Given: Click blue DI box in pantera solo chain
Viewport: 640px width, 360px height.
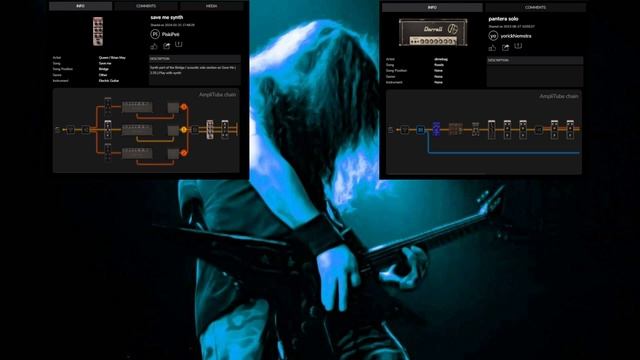Looking at the screenshot, I should pos(420,130).
